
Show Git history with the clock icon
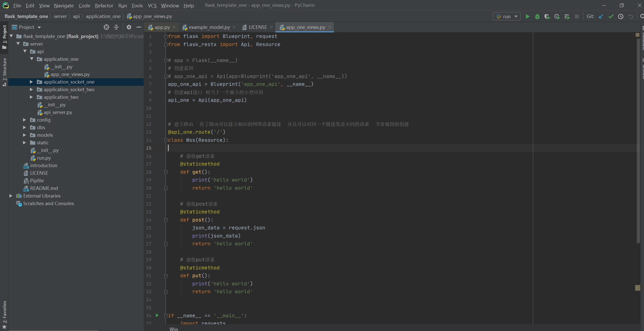coord(621,17)
